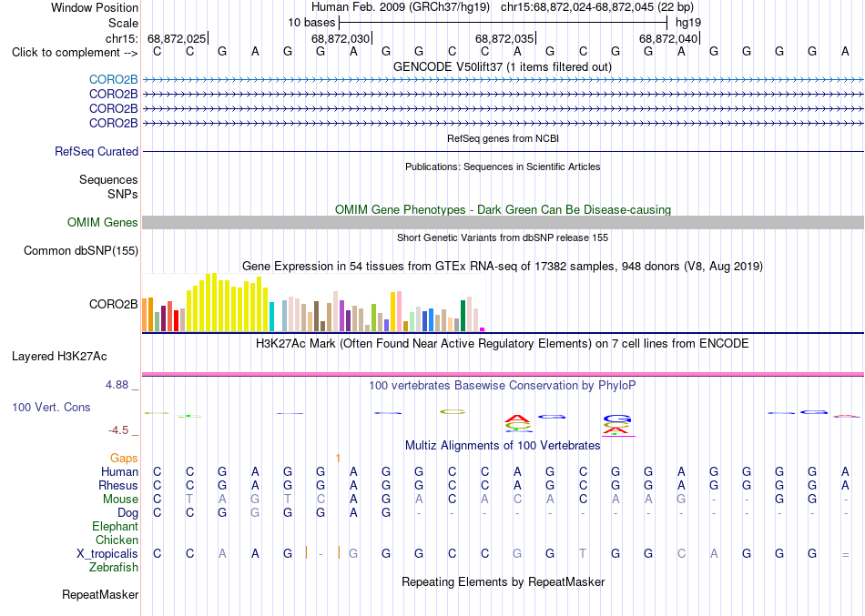Click the Human species label
This screenshot has width=865, height=616.
pos(119,472)
